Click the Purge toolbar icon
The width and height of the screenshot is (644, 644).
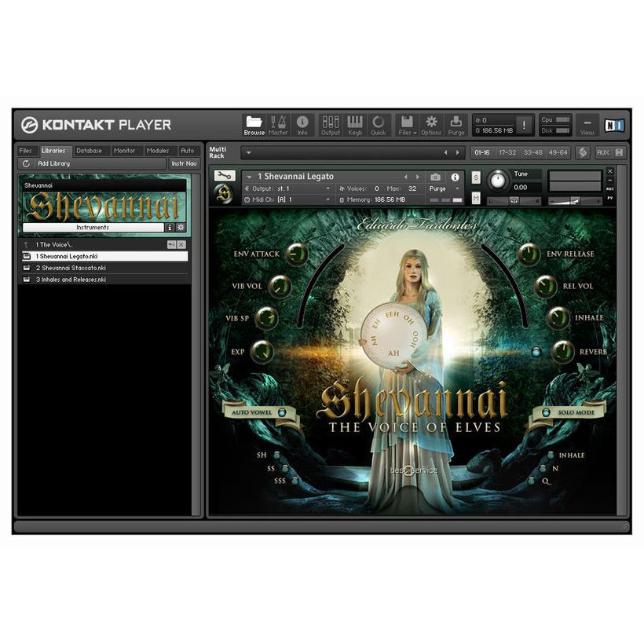(456, 125)
